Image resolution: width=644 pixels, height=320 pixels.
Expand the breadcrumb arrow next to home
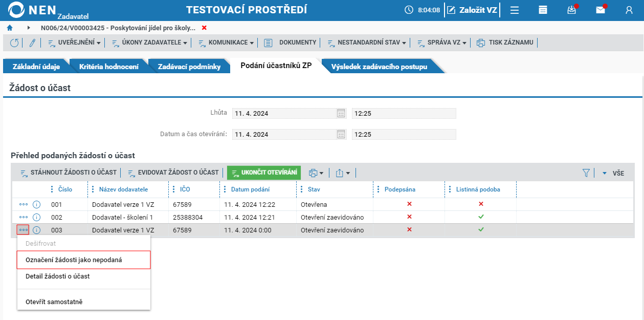pos(29,28)
